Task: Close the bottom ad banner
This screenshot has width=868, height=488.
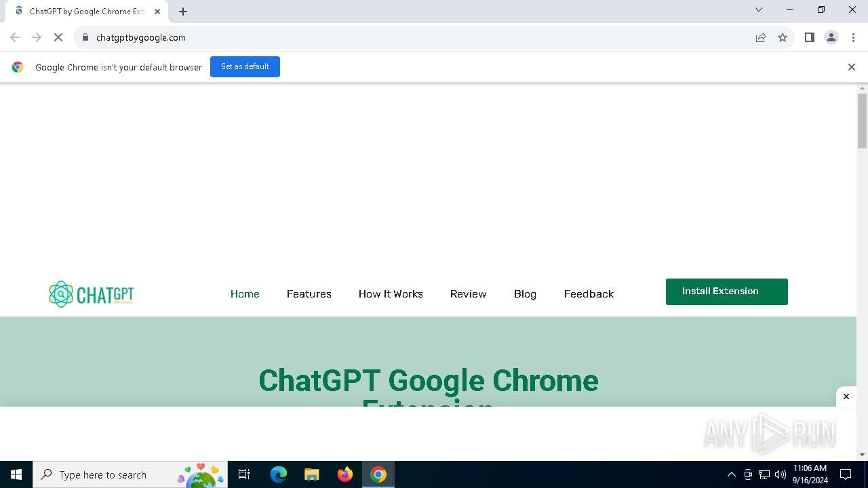Action: tap(846, 396)
